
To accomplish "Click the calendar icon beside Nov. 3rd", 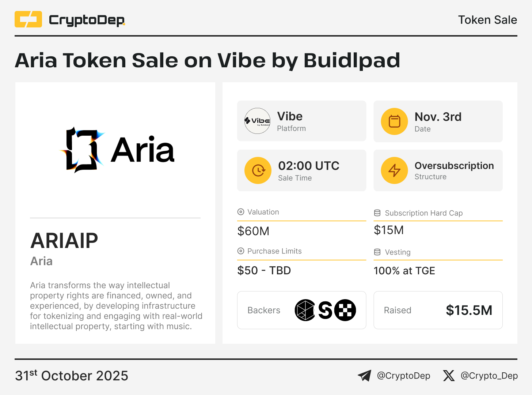I will pos(394,121).
